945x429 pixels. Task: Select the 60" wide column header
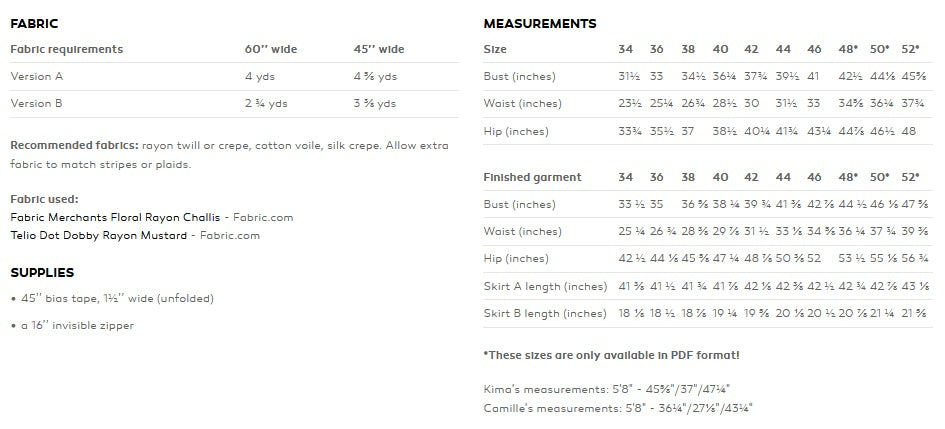coord(271,49)
